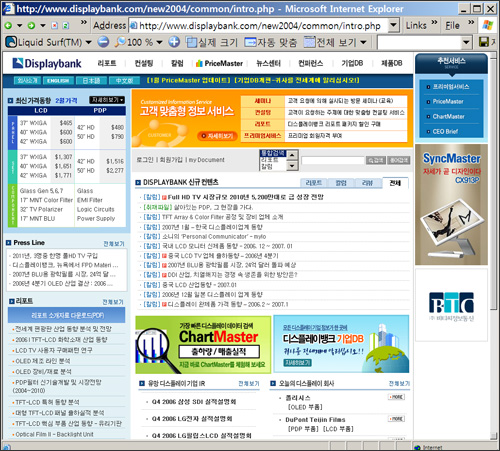Open the BTC advertisement banner
Viewport: 500px width, 451px height.
451,305
